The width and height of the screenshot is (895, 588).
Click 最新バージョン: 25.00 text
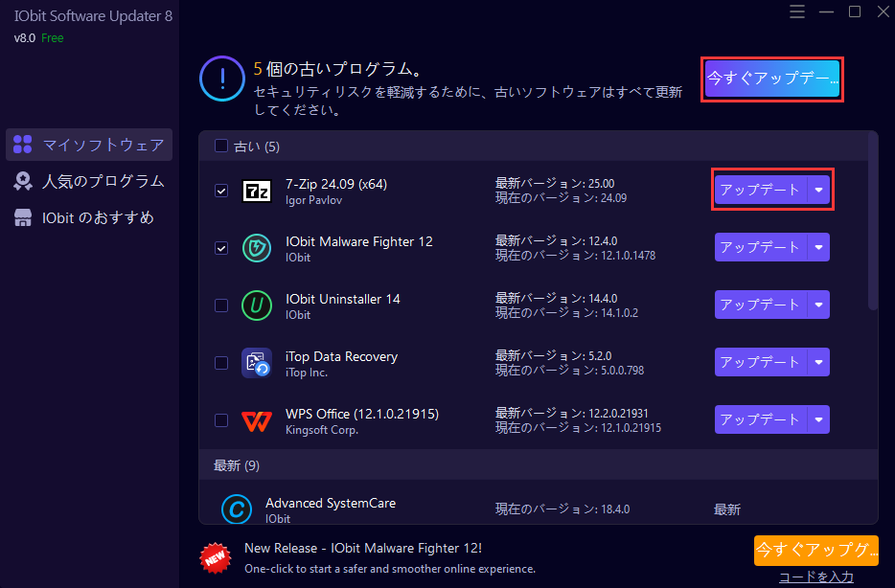coord(555,183)
